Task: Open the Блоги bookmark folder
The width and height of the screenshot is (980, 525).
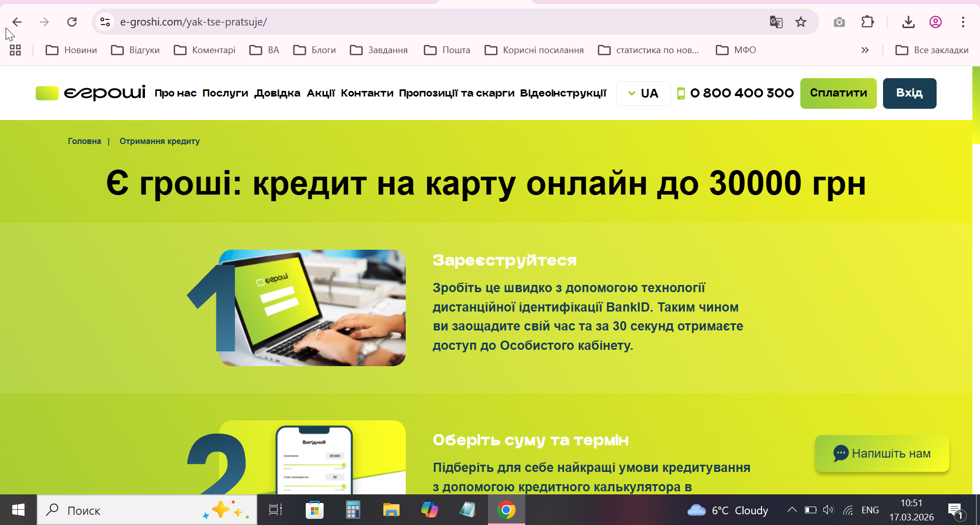Action: [315, 50]
